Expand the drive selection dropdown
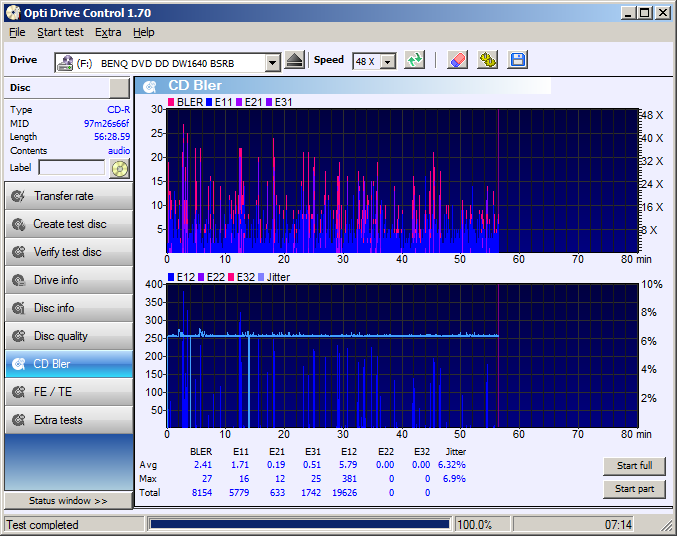The image size is (677, 536). (x=272, y=63)
